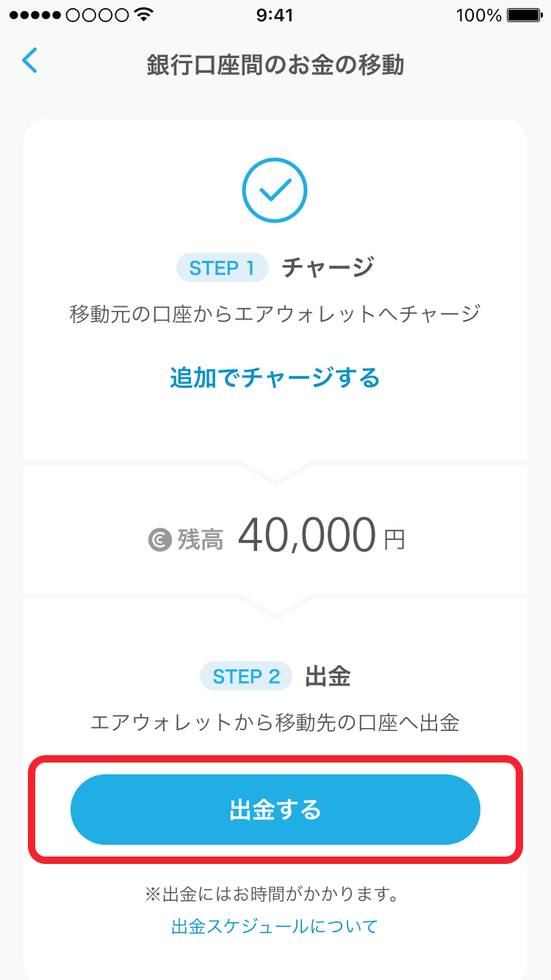Click the blue checkmark circle icon

tap(275, 190)
